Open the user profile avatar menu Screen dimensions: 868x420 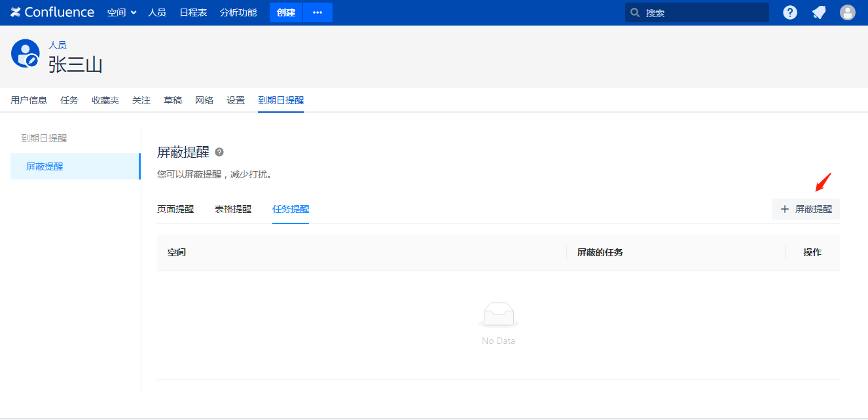(x=848, y=12)
